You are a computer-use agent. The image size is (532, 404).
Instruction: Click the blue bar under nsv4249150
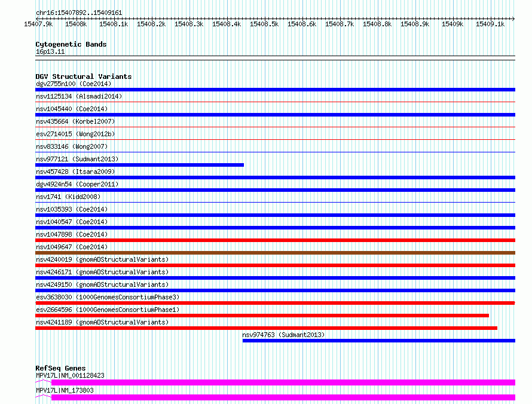[x=275, y=290]
